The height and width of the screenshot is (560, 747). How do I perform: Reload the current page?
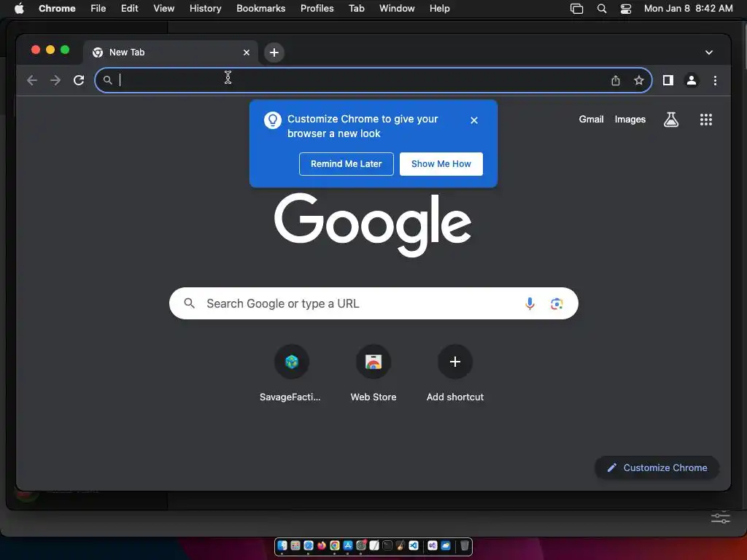coord(79,80)
